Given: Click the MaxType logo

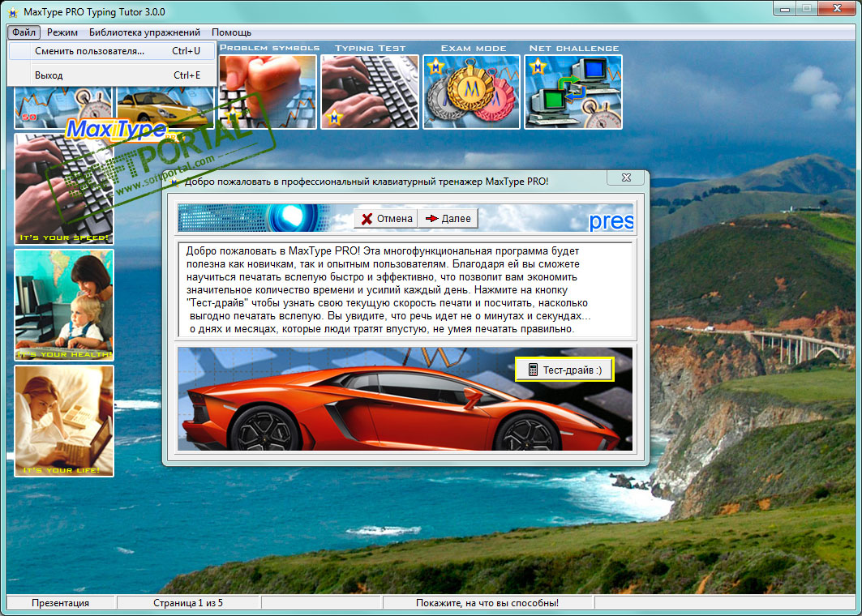Looking at the screenshot, I should click(x=117, y=130).
